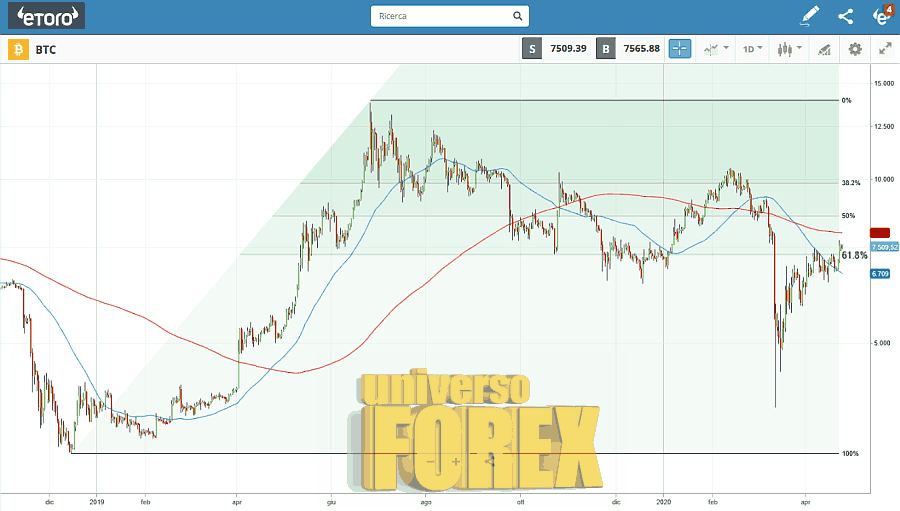Toggle the crosshair cursor mode

(680, 49)
